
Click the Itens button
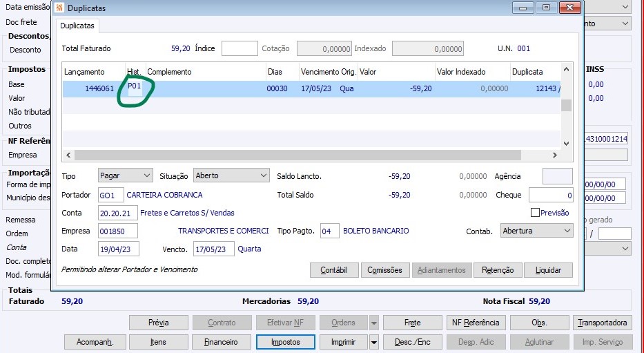[159, 342]
